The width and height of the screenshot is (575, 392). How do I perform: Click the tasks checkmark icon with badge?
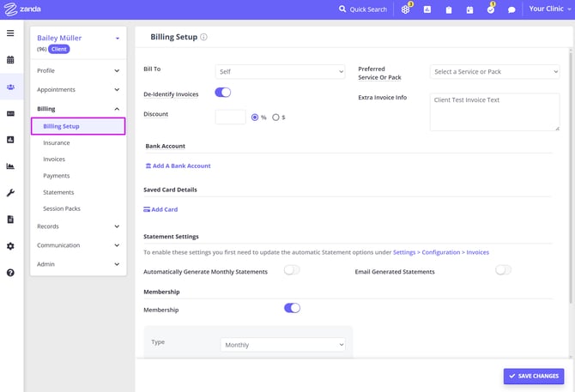click(x=490, y=10)
